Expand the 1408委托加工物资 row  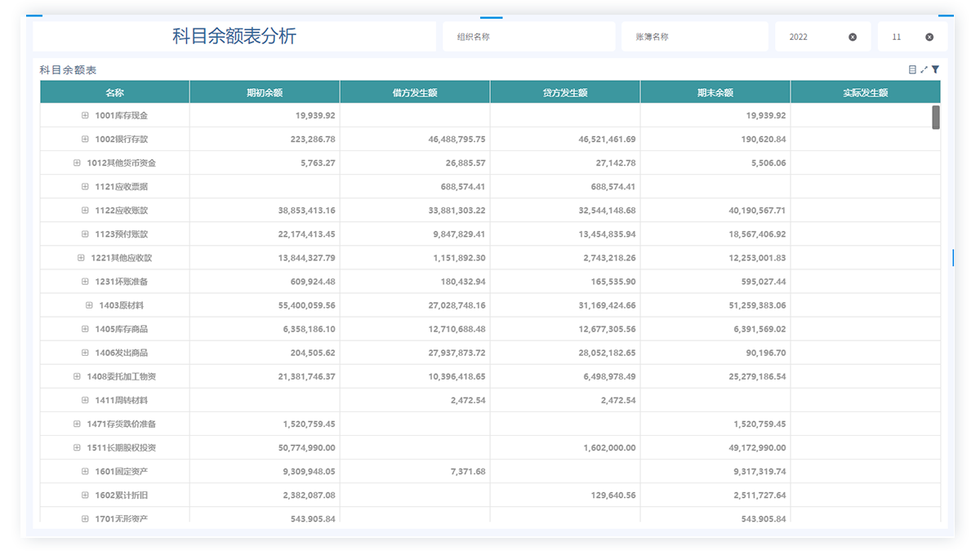[x=77, y=376]
